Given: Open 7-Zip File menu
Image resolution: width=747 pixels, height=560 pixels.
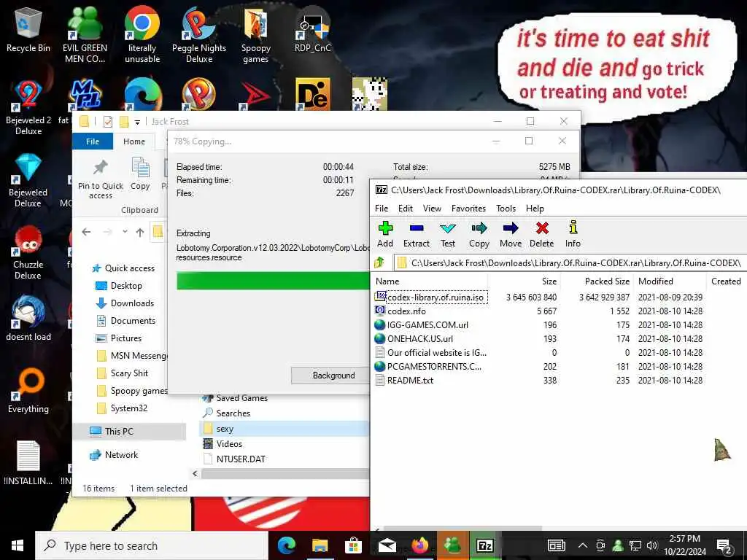Looking at the screenshot, I should coord(382,208).
